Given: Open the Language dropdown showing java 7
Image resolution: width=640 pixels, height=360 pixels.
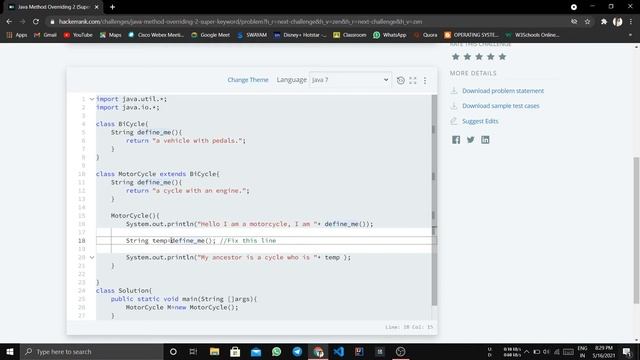Looking at the screenshot, I should coord(350,80).
